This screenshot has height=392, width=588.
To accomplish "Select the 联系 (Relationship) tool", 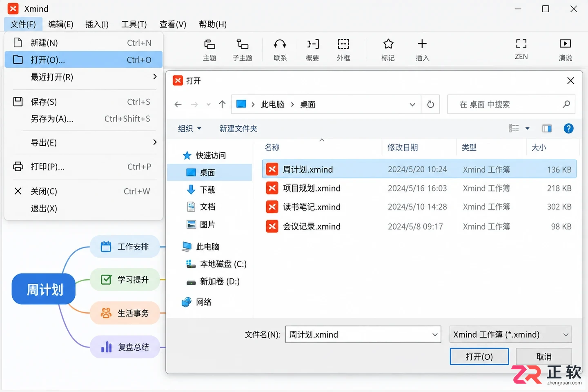I will (x=280, y=44).
